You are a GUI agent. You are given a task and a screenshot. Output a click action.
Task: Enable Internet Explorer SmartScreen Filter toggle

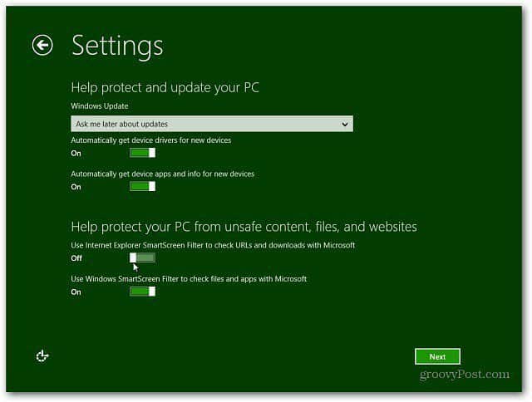pyautogui.click(x=142, y=257)
